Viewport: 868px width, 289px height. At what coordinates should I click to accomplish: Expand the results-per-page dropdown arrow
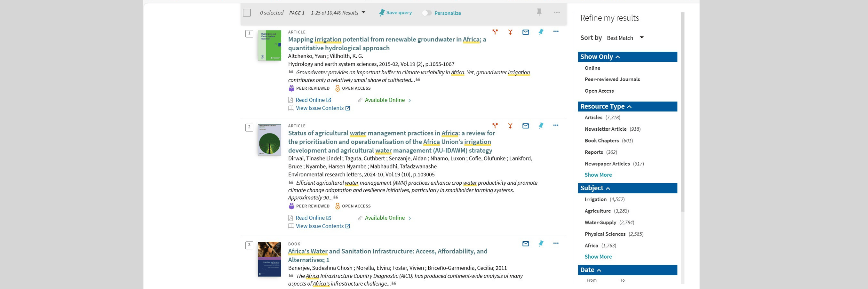pyautogui.click(x=363, y=13)
